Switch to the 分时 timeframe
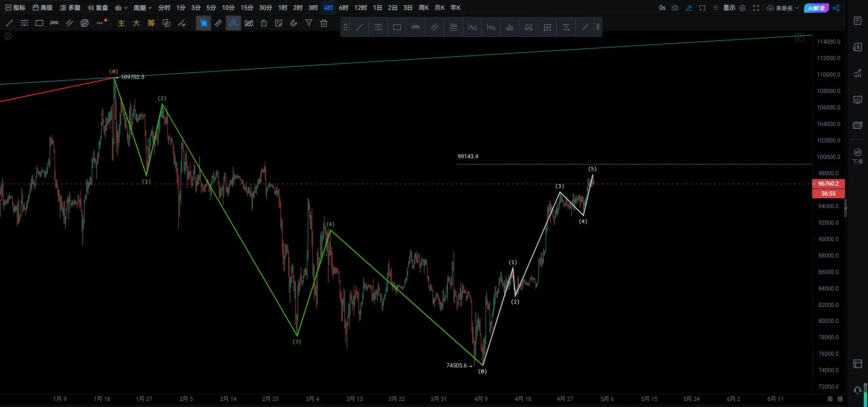 pyautogui.click(x=164, y=8)
